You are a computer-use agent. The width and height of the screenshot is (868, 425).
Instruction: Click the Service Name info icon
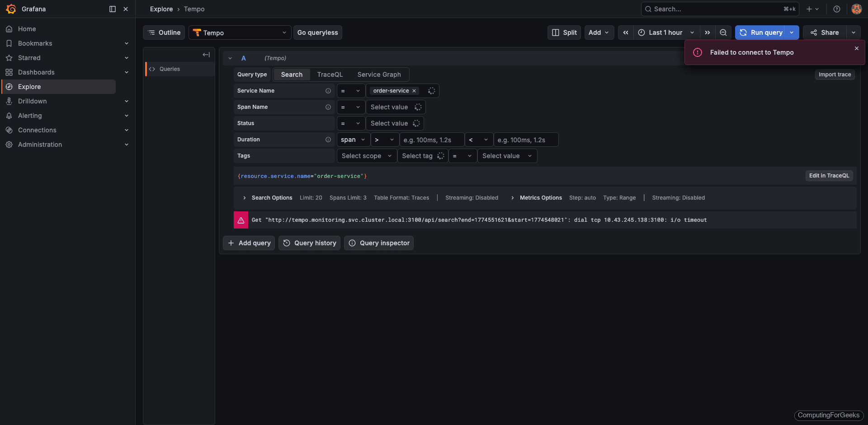328,90
